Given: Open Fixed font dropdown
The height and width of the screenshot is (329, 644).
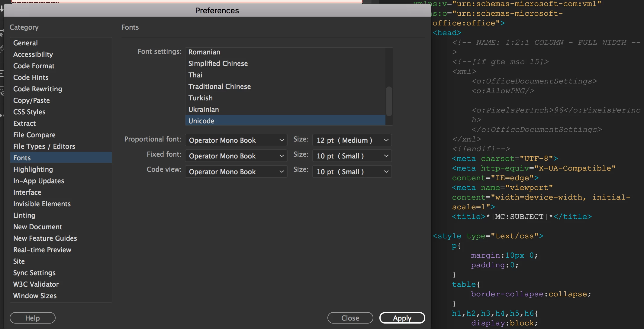Looking at the screenshot, I should [236, 156].
